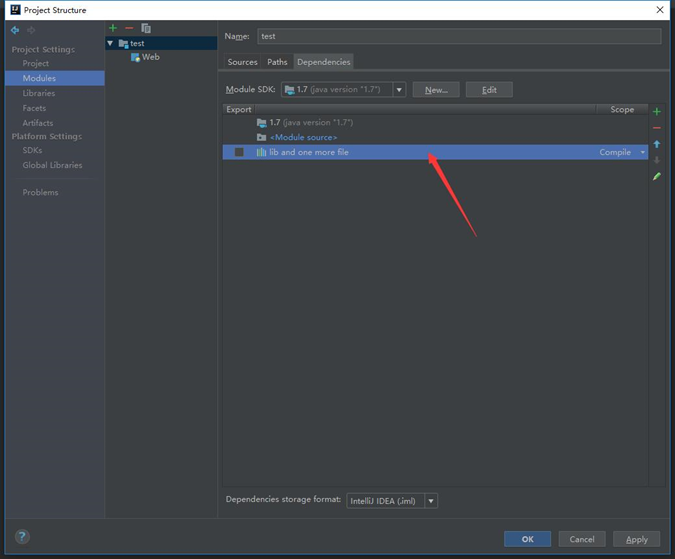The width and height of the screenshot is (675, 559).
Task: Click the IntelliJ icon in the title bar
Action: [15, 9]
